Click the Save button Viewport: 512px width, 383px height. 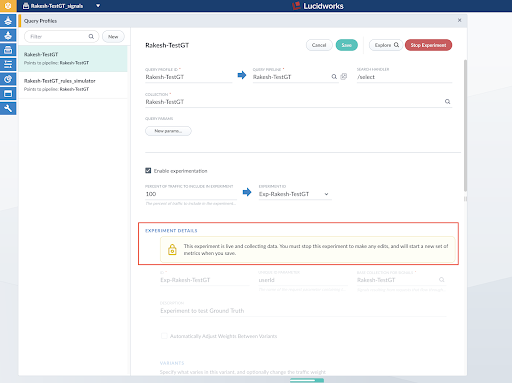(346, 45)
